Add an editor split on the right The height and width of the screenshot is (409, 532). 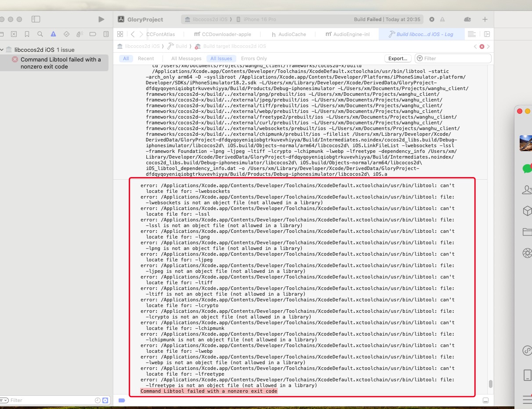click(487, 34)
